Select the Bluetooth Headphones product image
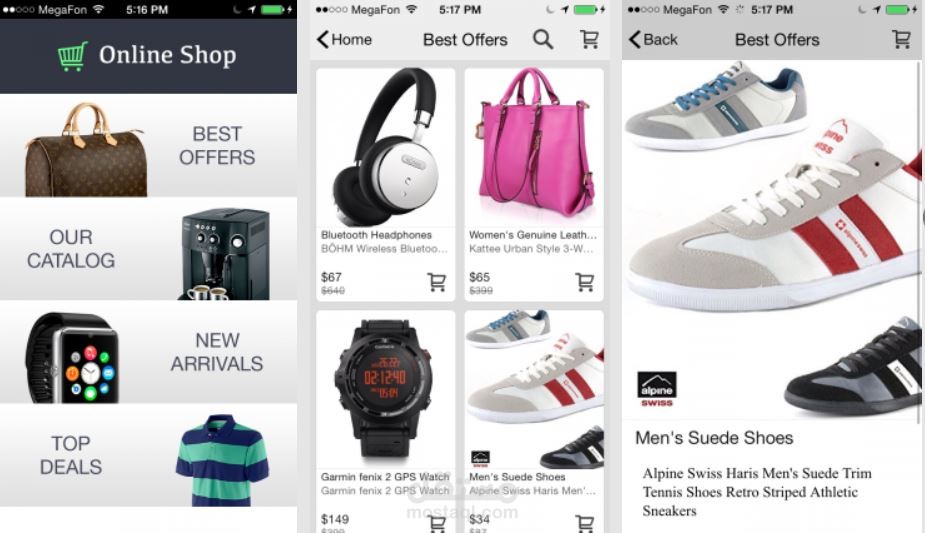Viewport: 925px width, 533px height. [386, 147]
